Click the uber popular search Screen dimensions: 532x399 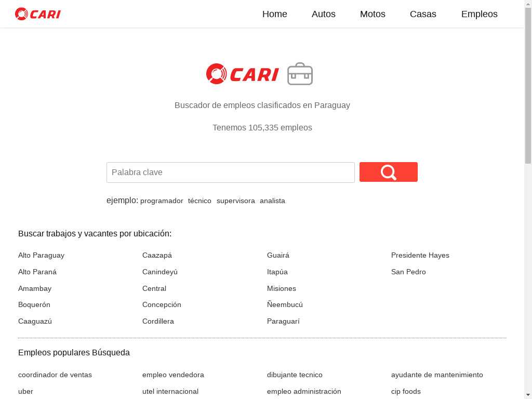pos(25,392)
